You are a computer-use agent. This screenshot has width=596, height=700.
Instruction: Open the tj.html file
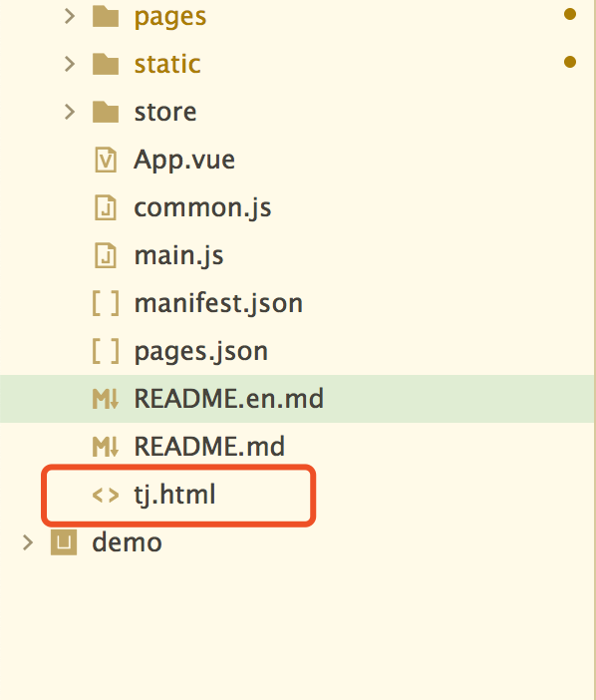tap(174, 495)
